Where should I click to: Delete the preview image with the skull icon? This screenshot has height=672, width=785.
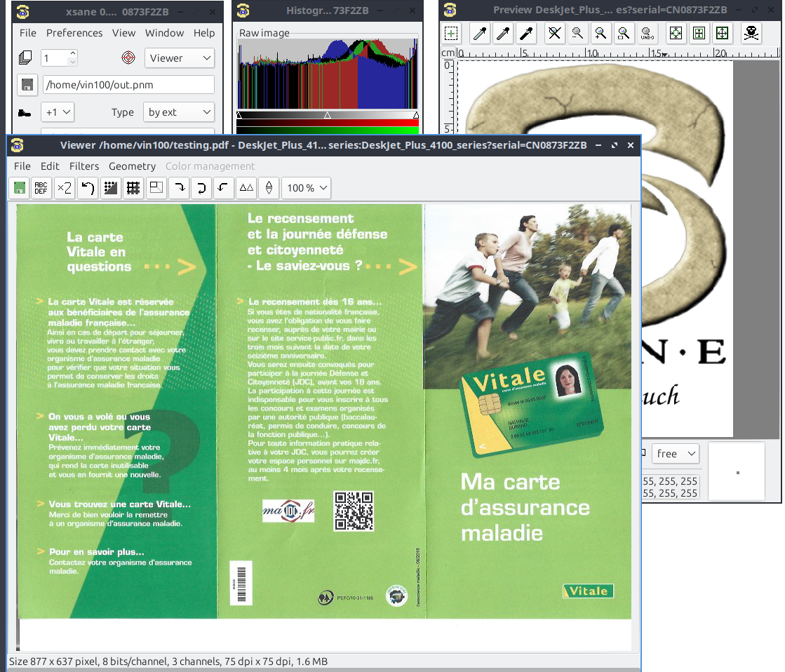click(x=752, y=33)
